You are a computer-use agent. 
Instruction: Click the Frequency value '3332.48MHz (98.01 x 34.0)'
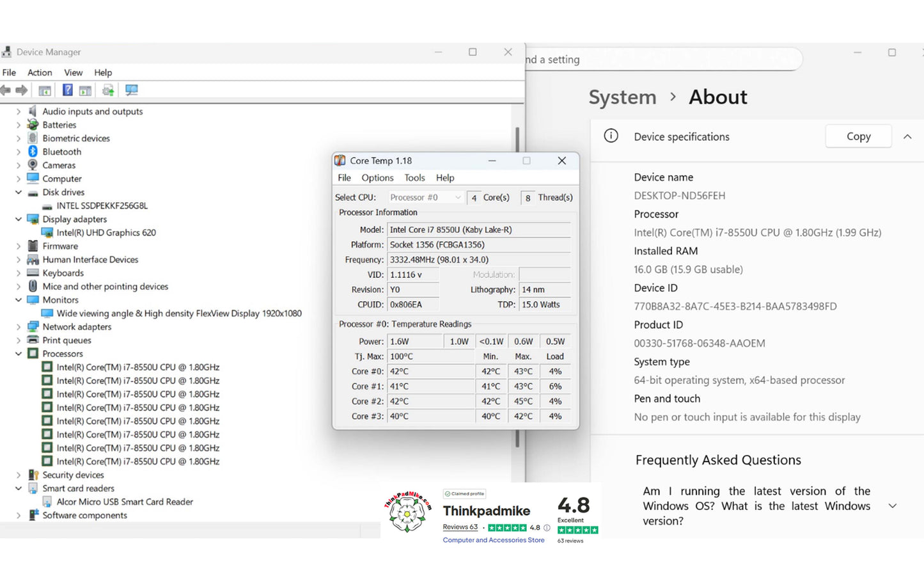[x=479, y=260]
